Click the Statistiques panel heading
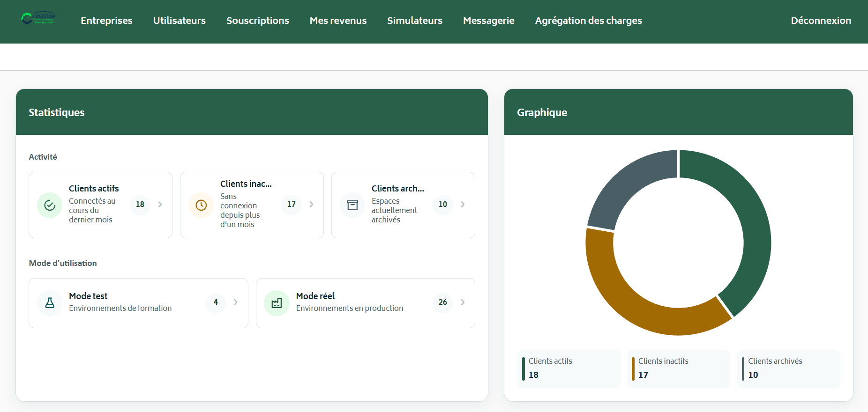This screenshot has height=412, width=868. [57, 112]
